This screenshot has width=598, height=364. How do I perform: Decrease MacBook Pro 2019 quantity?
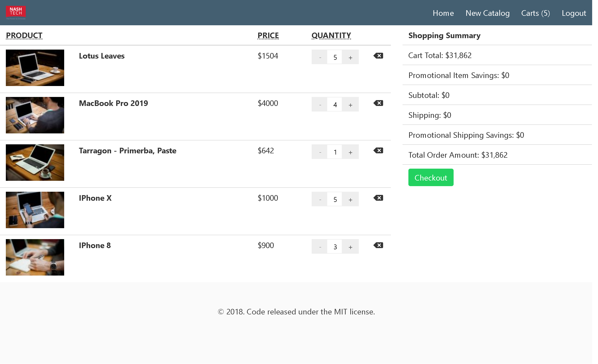point(320,105)
